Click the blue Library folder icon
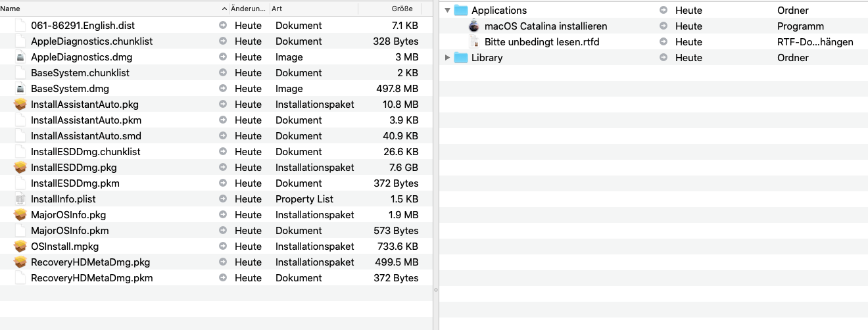Viewport: 868px width, 330px height. pyautogui.click(x=460, y=58)
